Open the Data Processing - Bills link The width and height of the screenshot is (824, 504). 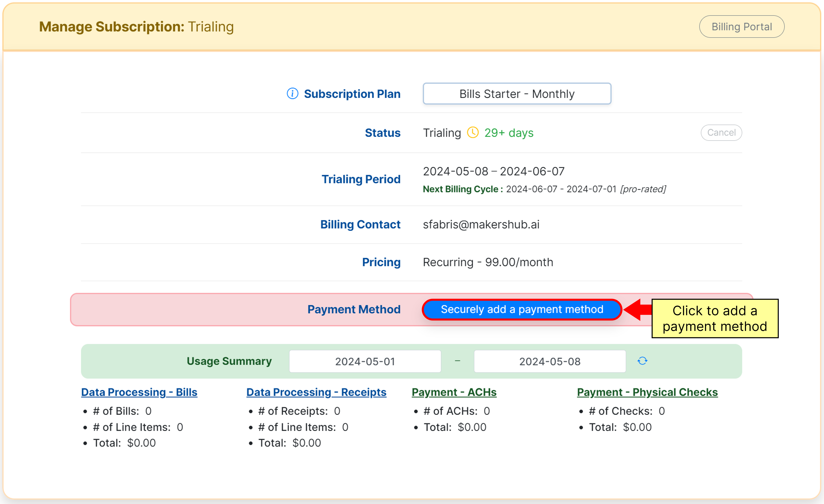(139, 392)
